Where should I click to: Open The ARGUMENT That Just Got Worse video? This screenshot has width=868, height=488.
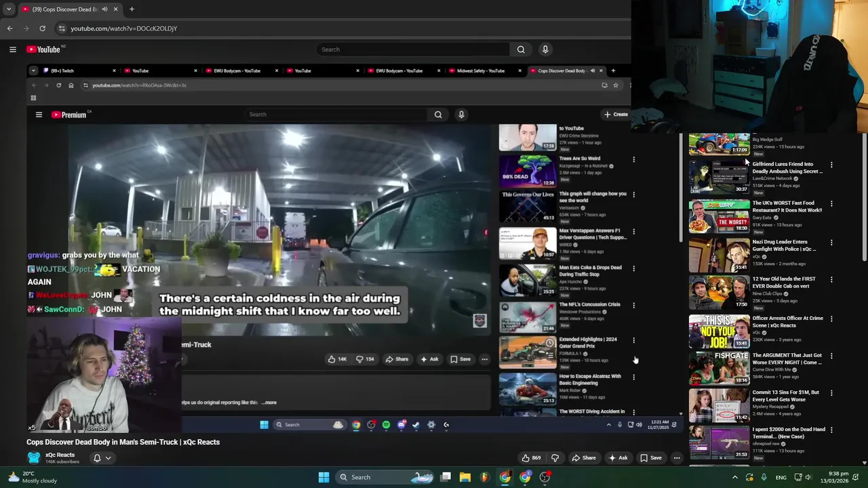tap(787, 359)
